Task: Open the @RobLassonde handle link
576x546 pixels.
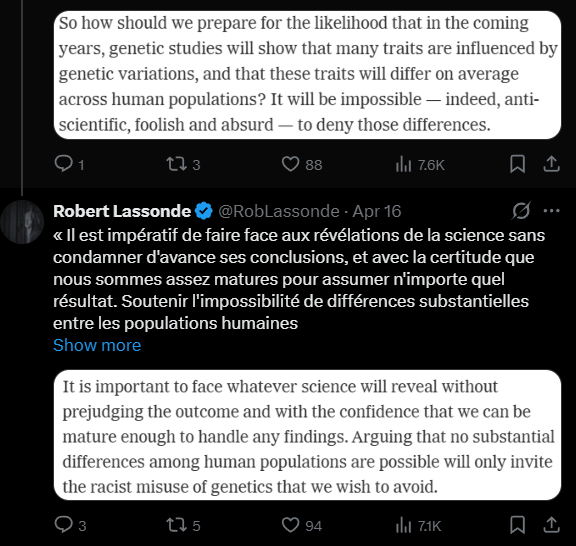Action: click(x=279, y=211)
